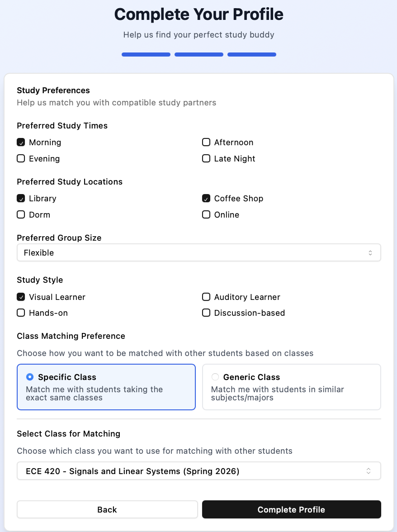Select the Specific Class radio option
This screenshot has width=397, height=532.
[x=30, y=377]
